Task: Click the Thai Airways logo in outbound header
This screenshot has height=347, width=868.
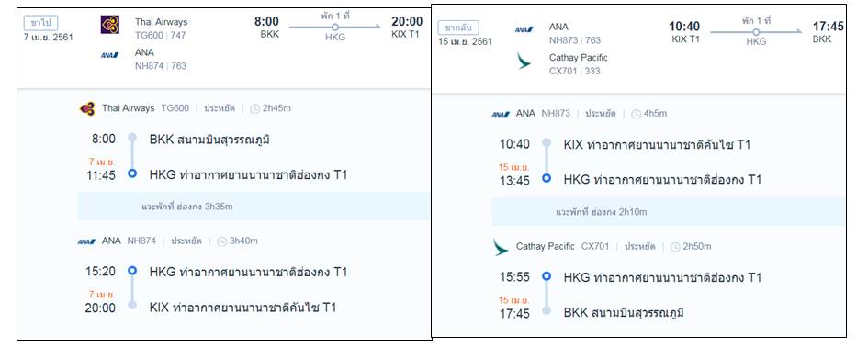Action: 109,25
